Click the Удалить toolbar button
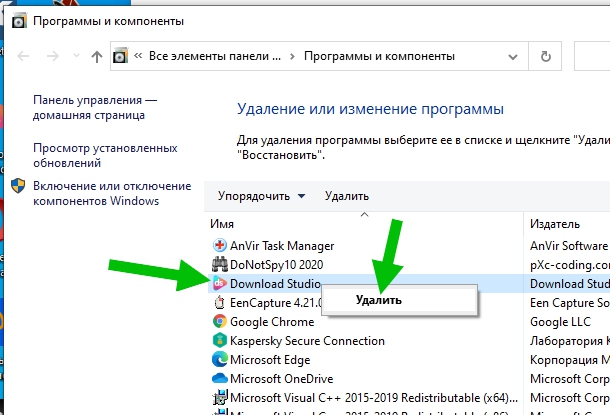610x415 pixels. (347, 196)
